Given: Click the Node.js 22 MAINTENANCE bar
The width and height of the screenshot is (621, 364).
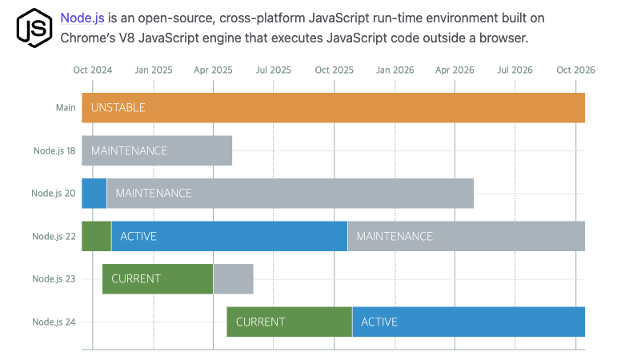Looking at the screenshot, I should coord(467,236).
